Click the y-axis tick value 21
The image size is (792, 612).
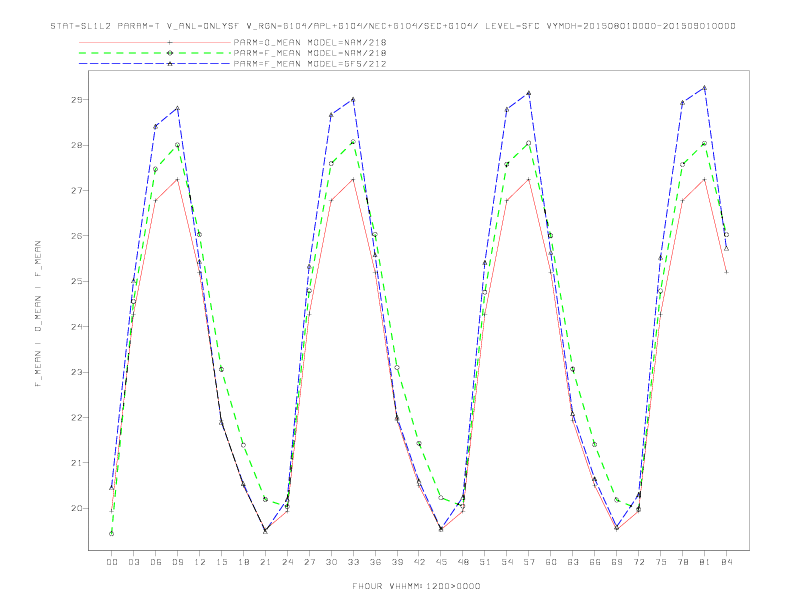pos(77,463)
